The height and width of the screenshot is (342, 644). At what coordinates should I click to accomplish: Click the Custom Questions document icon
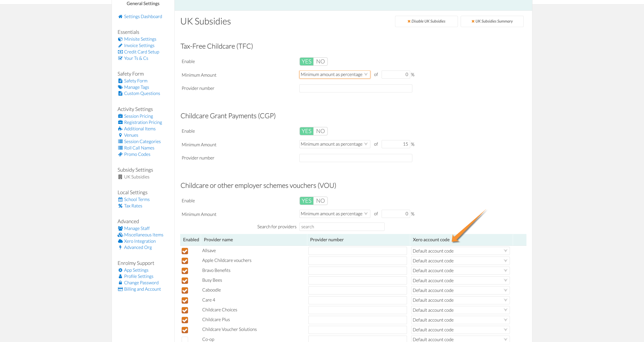coord(120,93)
